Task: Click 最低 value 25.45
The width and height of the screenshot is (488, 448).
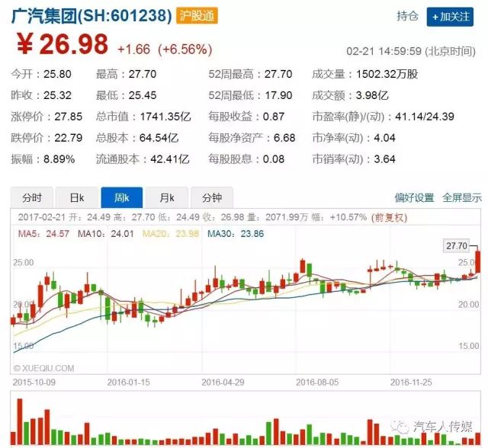Action: click(143, 95)
